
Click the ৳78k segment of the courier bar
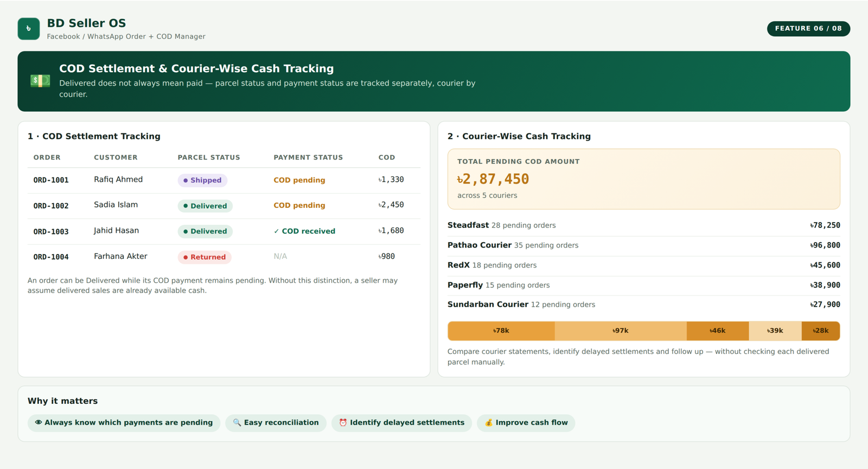coord(501,331)
